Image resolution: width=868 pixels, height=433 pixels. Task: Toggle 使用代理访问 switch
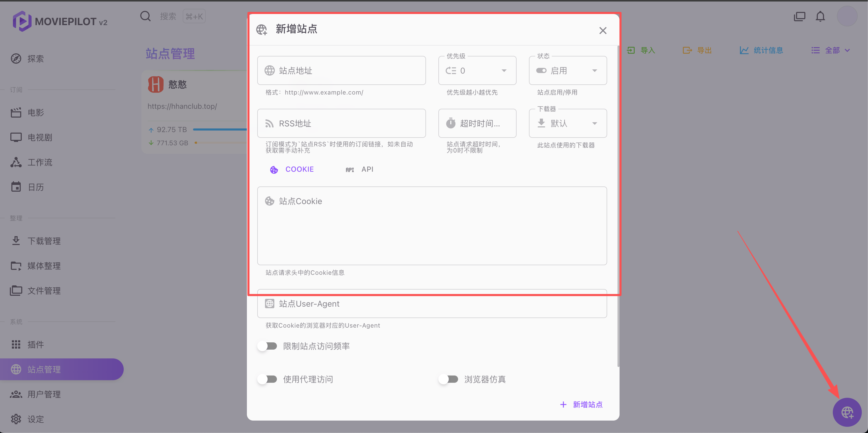268,379
